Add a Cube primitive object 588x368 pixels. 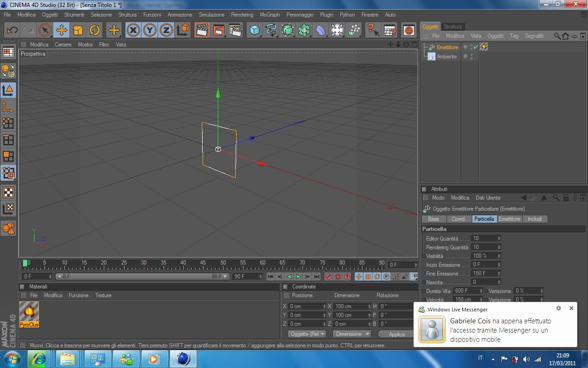click(254, 30)
